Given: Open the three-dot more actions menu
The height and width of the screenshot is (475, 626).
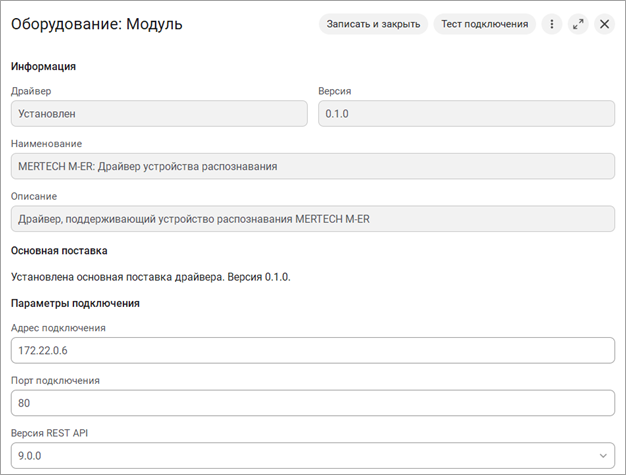Looking at the screenshot, I should coord(552,24).
